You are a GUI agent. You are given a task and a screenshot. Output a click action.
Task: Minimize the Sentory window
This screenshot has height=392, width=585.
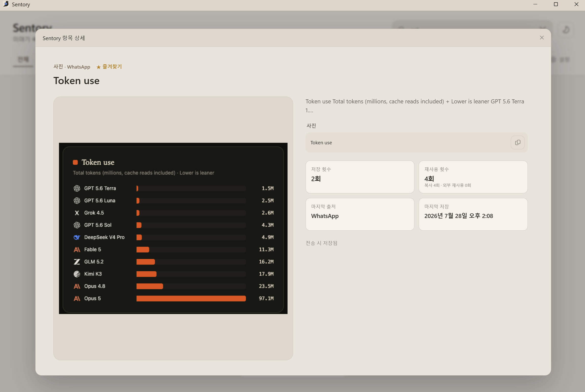(x=535, y=4)
